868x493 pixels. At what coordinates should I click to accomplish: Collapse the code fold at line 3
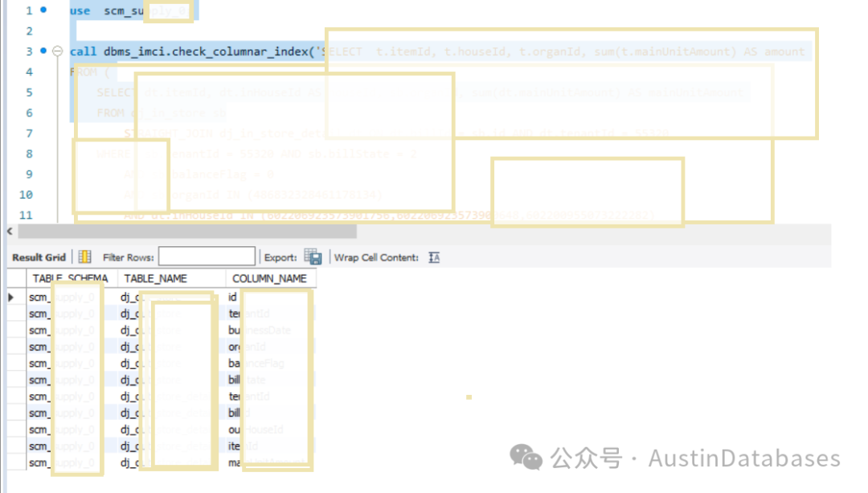57,51
